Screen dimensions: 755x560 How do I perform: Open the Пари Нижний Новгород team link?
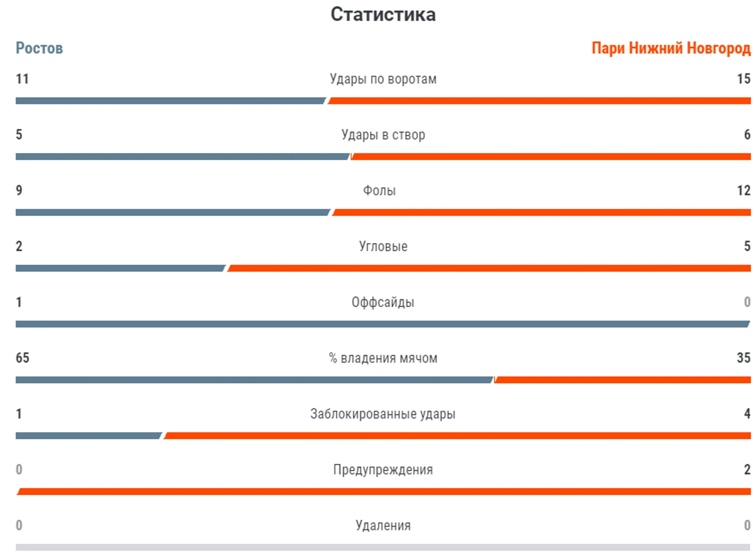coord(671,48)
